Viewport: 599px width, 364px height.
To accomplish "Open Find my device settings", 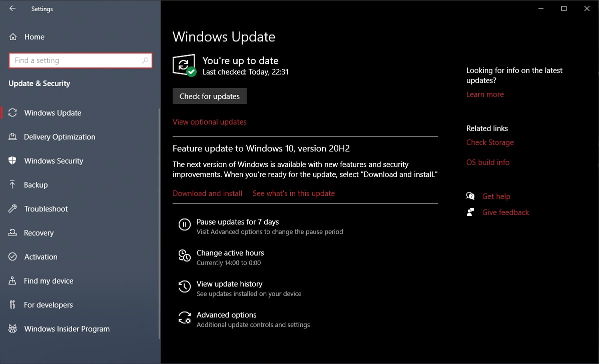I will click(x=49, y=281).
